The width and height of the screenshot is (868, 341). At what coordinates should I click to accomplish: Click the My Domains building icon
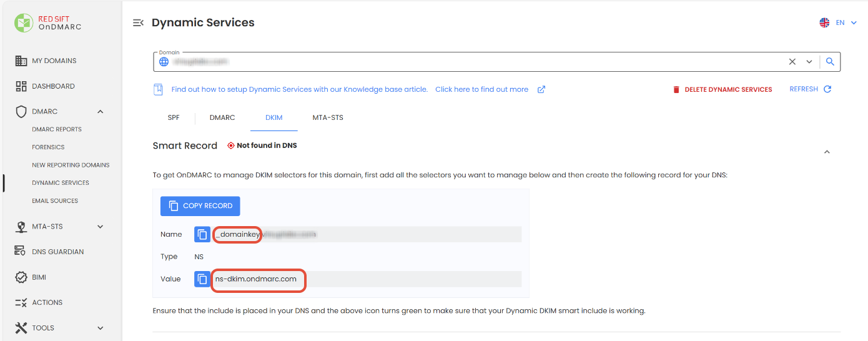click(21, 61)
